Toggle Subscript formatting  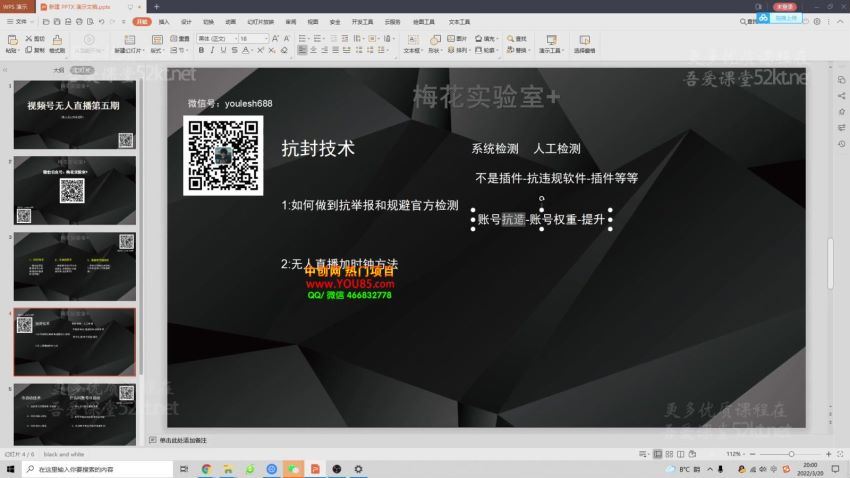point(272,50)
